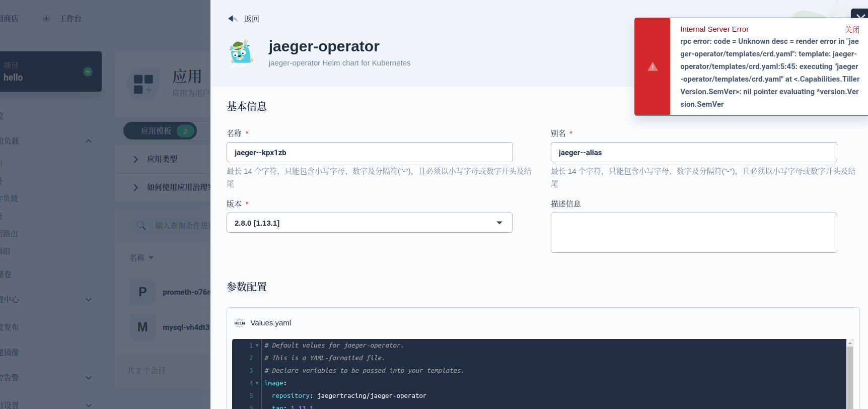Expand the 中心 sidebar group chevron
This screenshot has height=409, width=868.
89,300
